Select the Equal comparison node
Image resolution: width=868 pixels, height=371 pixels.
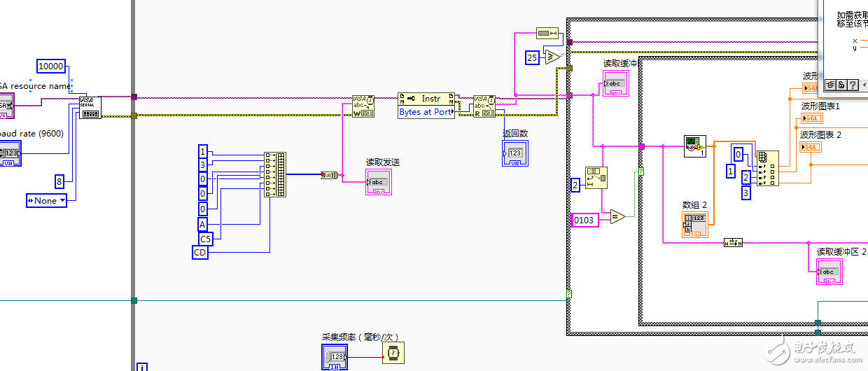coord(617,216)
